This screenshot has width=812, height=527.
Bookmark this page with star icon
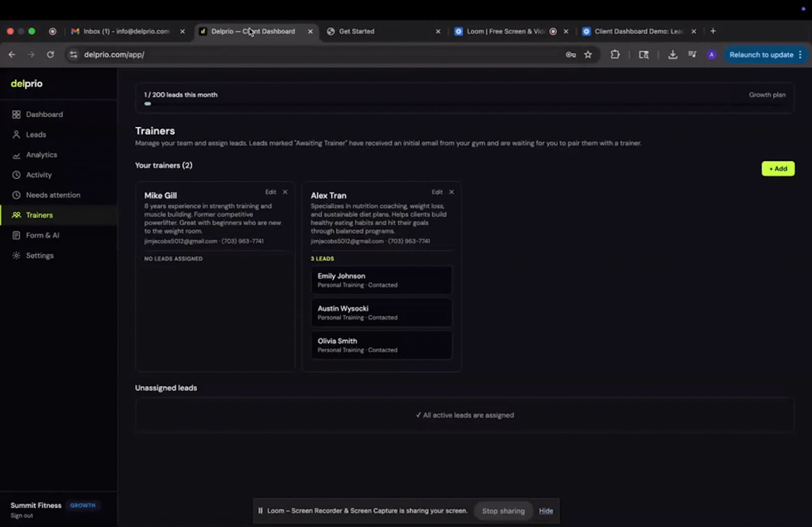coord(588,54)
